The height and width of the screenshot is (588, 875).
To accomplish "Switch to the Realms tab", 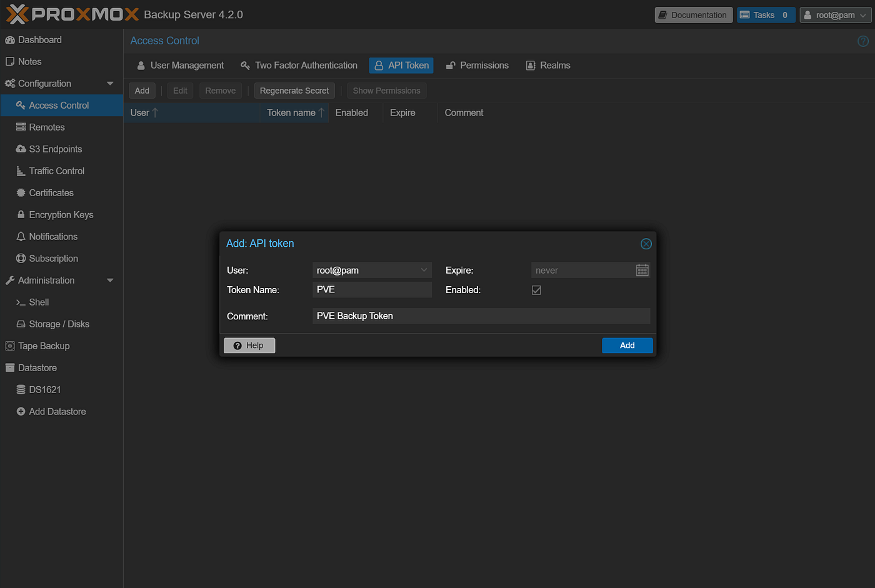I will [x=548, y=66].
